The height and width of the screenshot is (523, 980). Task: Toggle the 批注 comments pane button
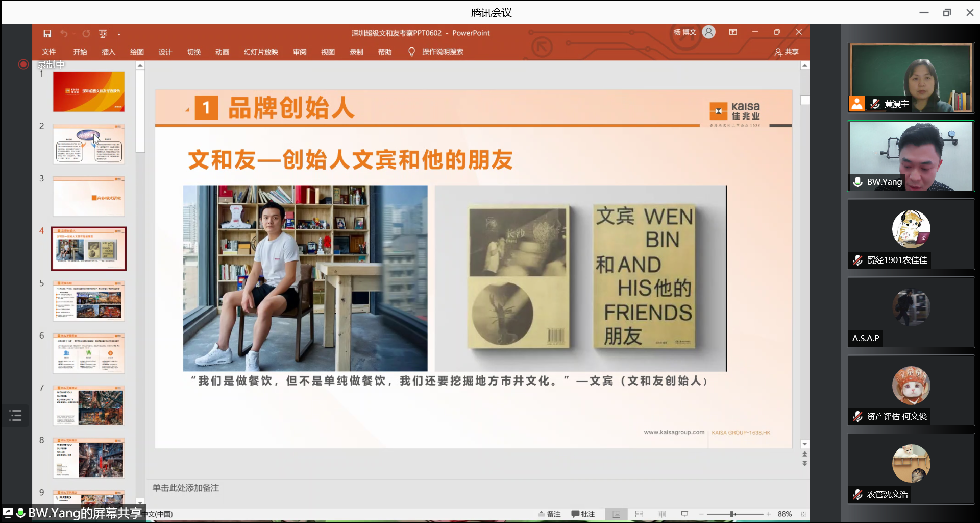click(x=583, y=514)
